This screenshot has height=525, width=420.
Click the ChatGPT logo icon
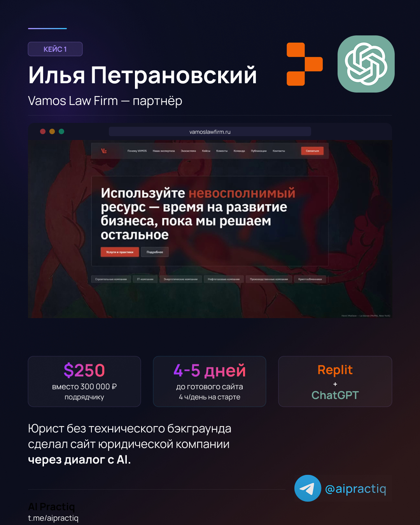366,64
